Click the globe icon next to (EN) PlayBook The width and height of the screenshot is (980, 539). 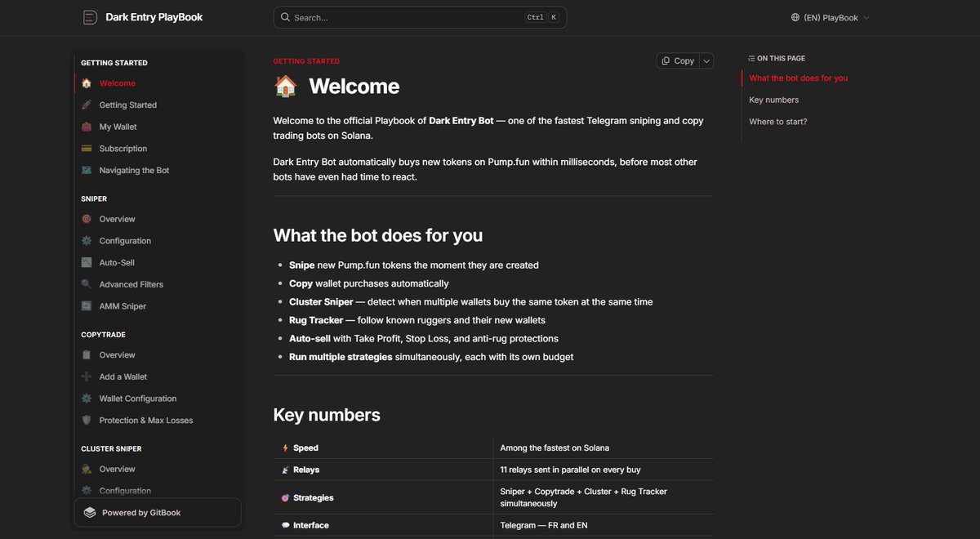795,17
